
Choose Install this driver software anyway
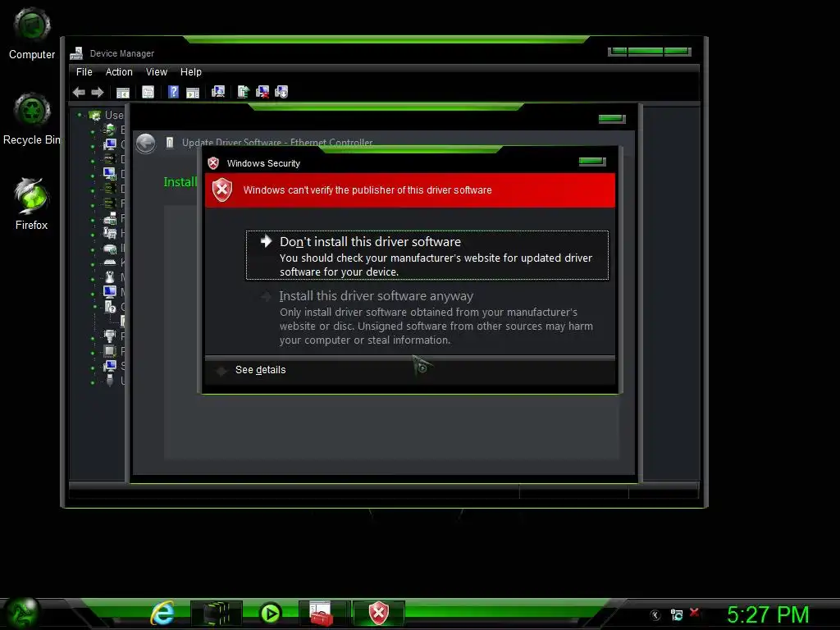427,317
